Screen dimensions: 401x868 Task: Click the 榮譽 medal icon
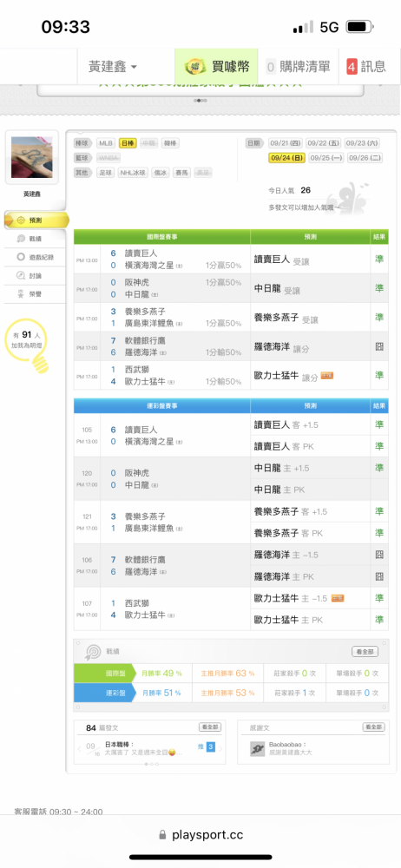click(x=21, y=294)
